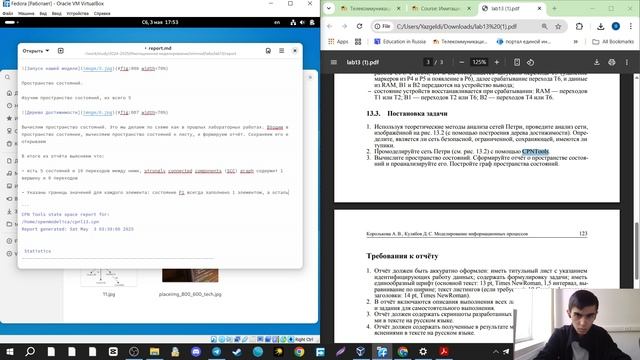This screenshot has height=360, width=640.
Task: Print the PDF document
Action: point(611,62)
